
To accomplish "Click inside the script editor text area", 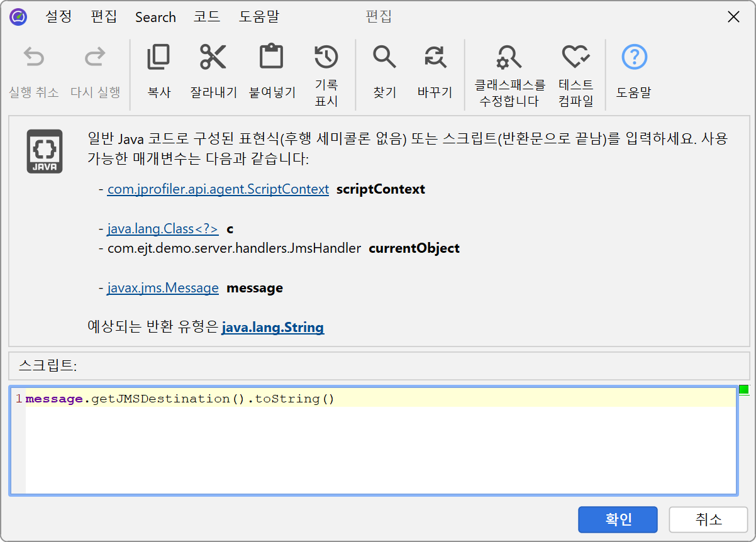I will [x=373, y=440].
